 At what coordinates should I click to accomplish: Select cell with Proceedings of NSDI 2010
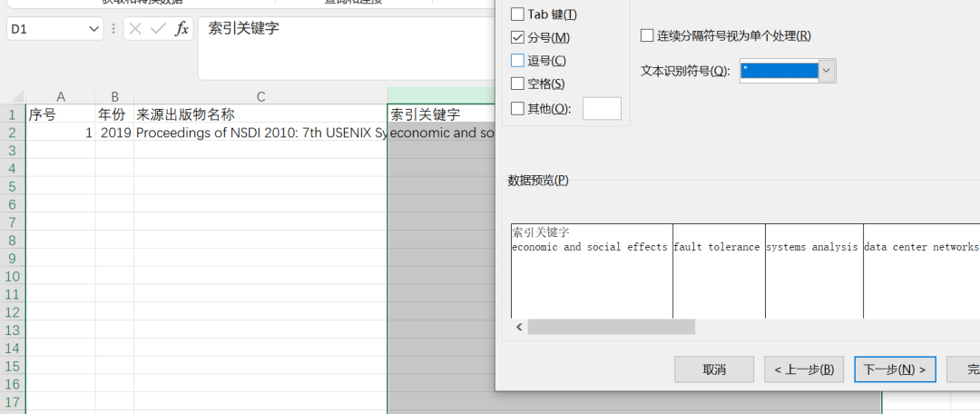point(260,132)
